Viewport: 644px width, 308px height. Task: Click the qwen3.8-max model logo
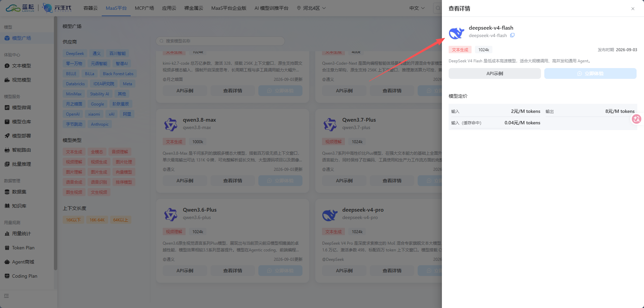171,125
